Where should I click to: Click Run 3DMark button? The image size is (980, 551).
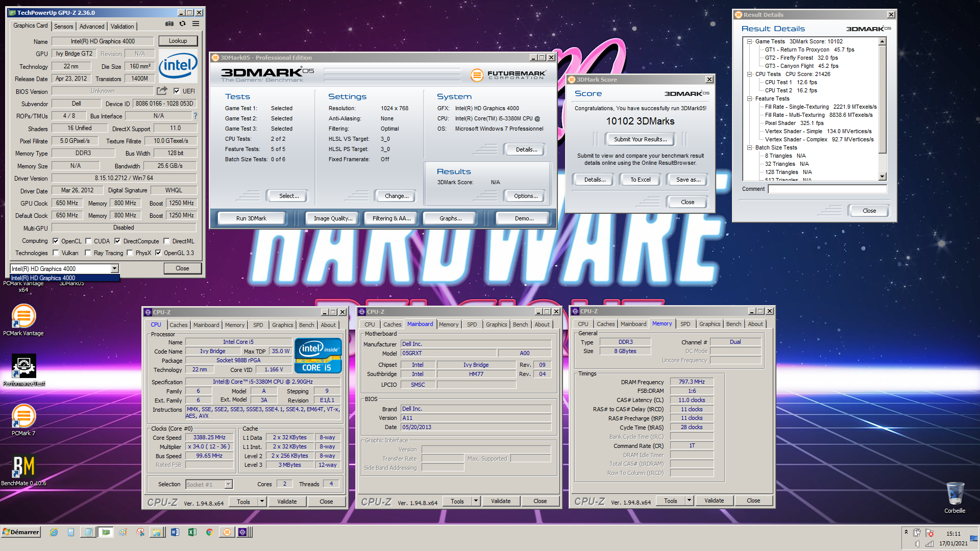tap(251, 218)
